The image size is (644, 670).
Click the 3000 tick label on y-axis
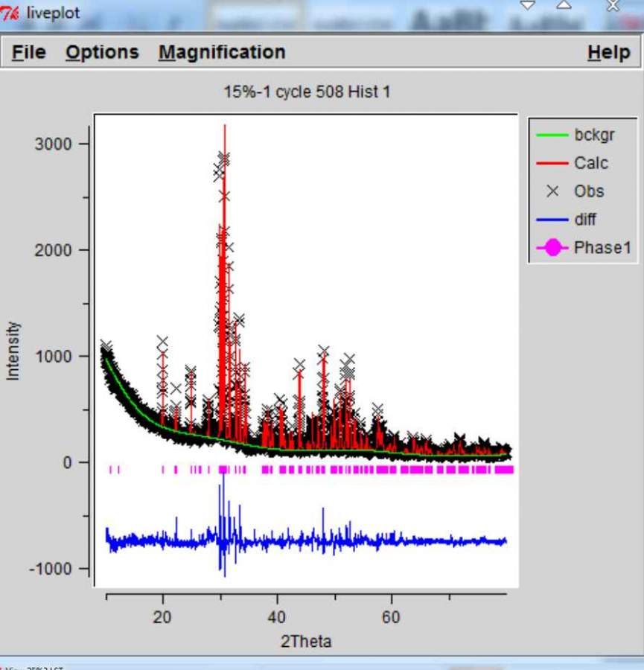tap(53, 144)
